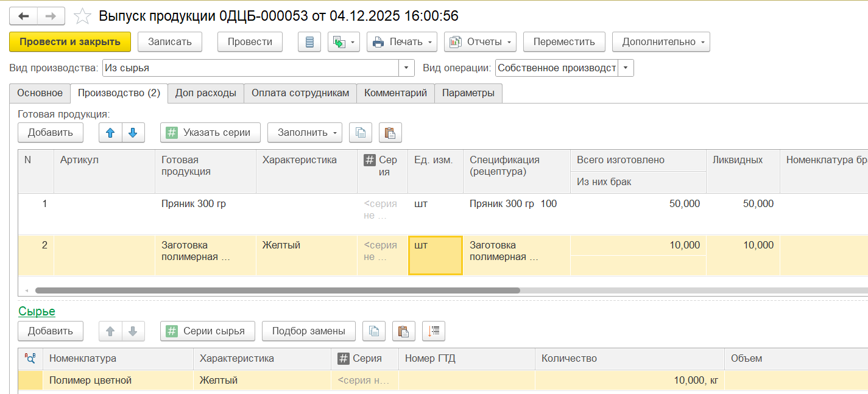This screenshot has height=394, width=868.
Task: Paste rows into finished products table
Action: click(390, 132)
